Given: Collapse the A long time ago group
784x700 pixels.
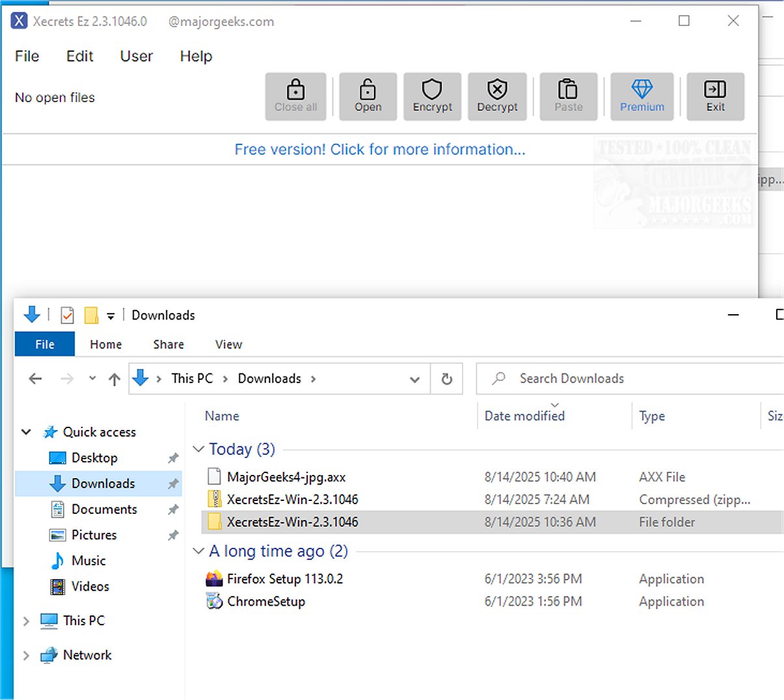Looking at the screenshot, I should pyautogui.click(x=198, y=552).
